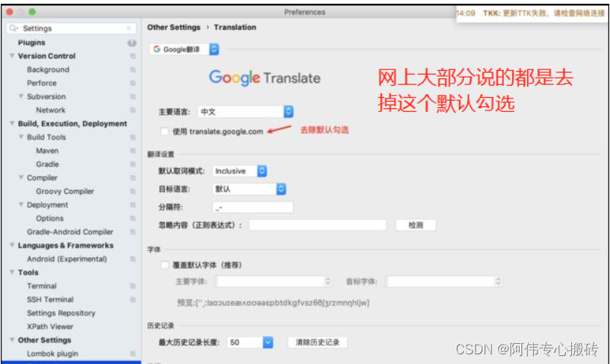Click the project icon beside Background

click(133, 69)
